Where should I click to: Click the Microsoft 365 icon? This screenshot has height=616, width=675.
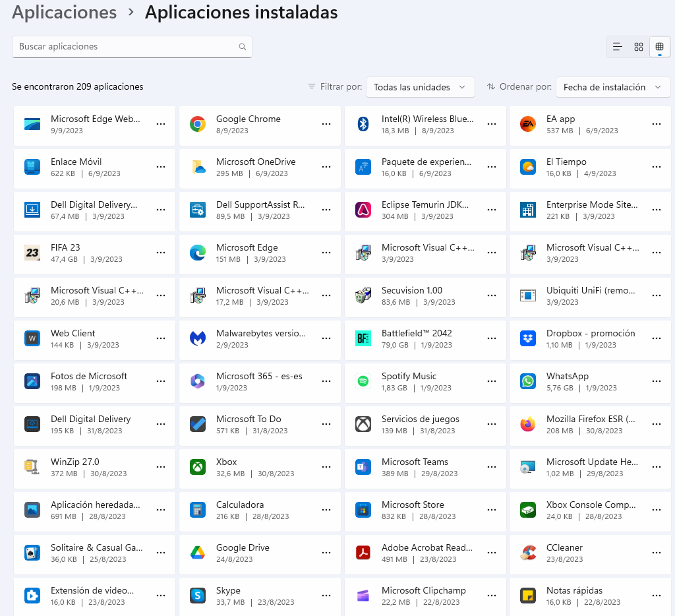pyautogui.click(x=198, y=381)
